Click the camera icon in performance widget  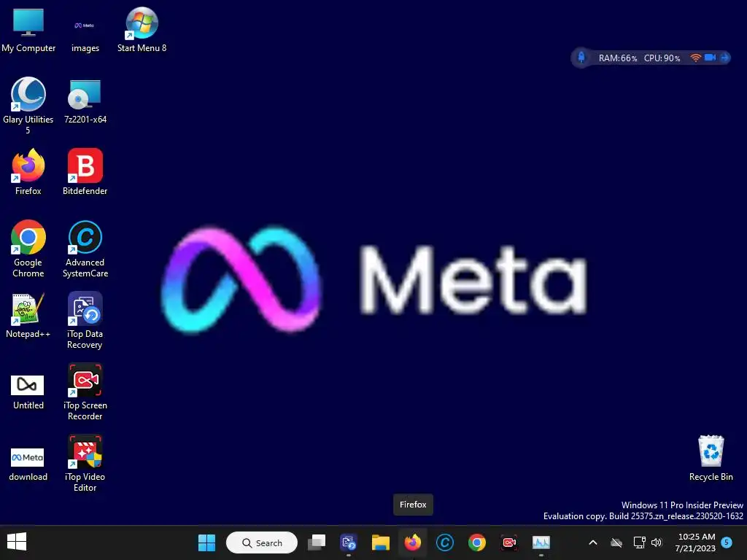click(710, 58)
